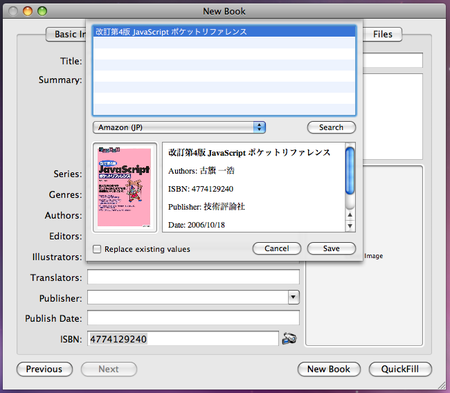The width and height of the screenshot is (450, 393).
Task: Click the JavaScript book cover thumbnail
Action: click(124, 187)
